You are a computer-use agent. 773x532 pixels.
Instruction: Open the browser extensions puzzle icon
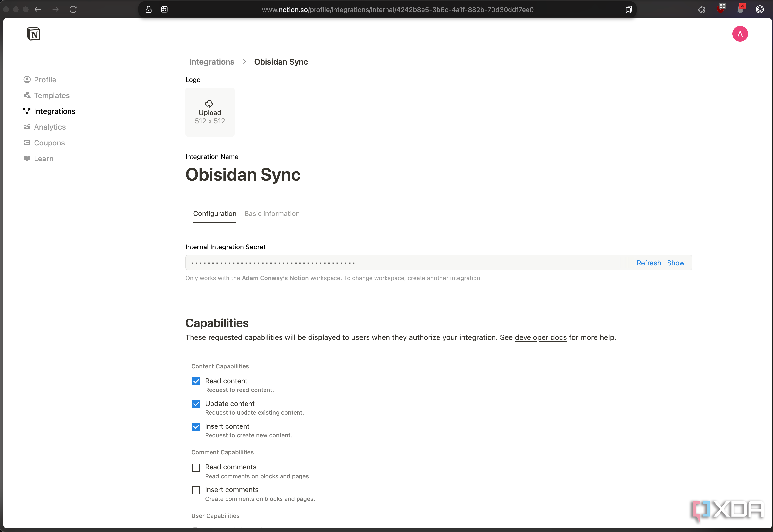(701, 9)
